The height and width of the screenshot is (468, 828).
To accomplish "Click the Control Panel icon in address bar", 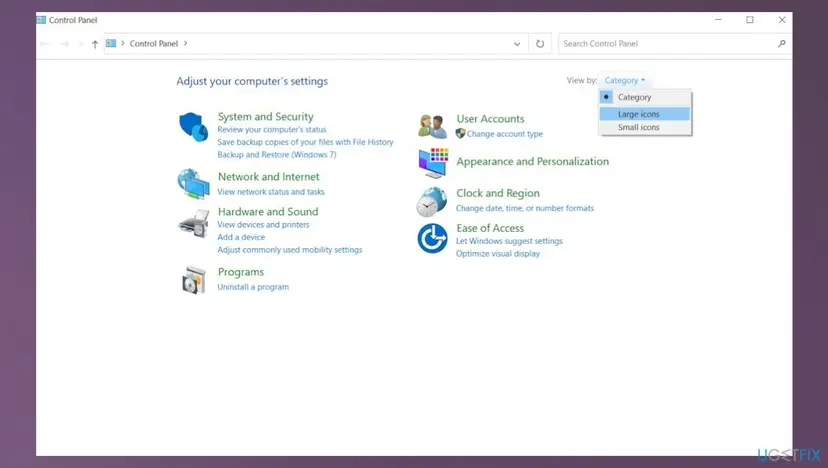I will pyautogui.click(x=111, y=43).
